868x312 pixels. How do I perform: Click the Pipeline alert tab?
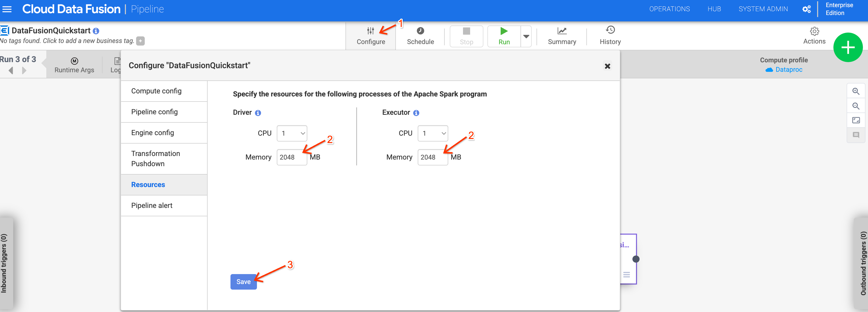click(x=152, y=205)
